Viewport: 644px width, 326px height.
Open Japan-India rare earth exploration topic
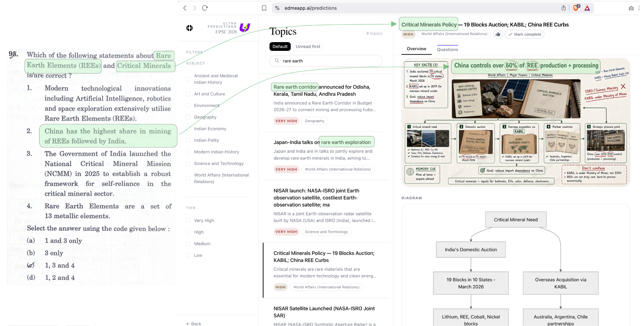pos(326,155)
